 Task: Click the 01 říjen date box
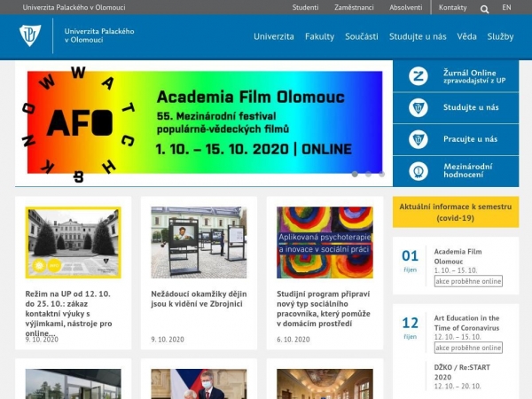[411, 261]
